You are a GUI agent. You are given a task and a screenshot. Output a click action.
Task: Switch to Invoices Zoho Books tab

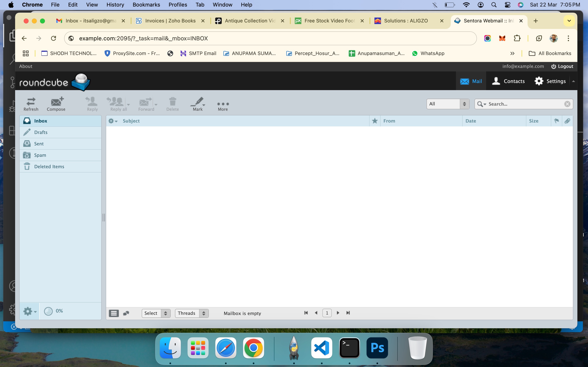(x=170, y=21)
